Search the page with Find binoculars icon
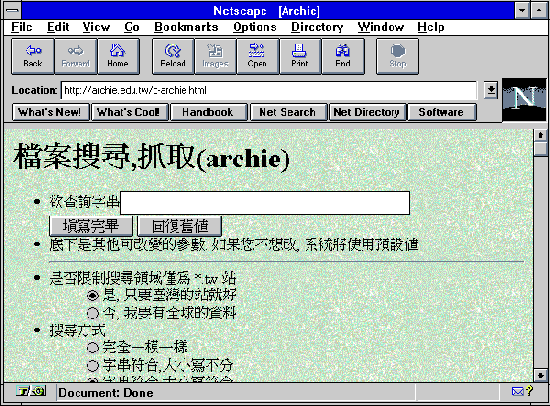 coord(343,56)
